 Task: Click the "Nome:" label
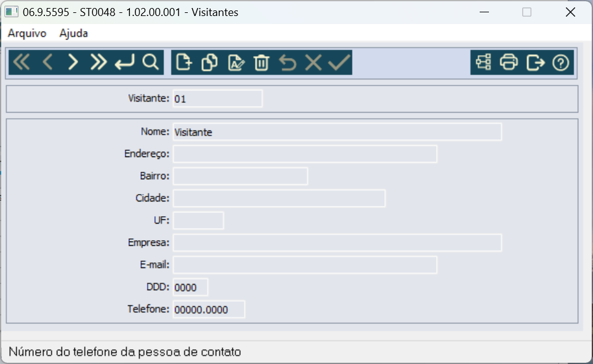pos(155,132)
